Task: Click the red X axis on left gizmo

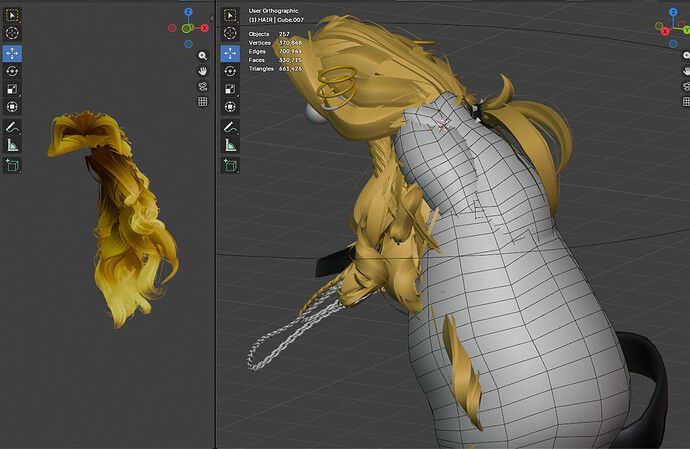Action: 205,28
